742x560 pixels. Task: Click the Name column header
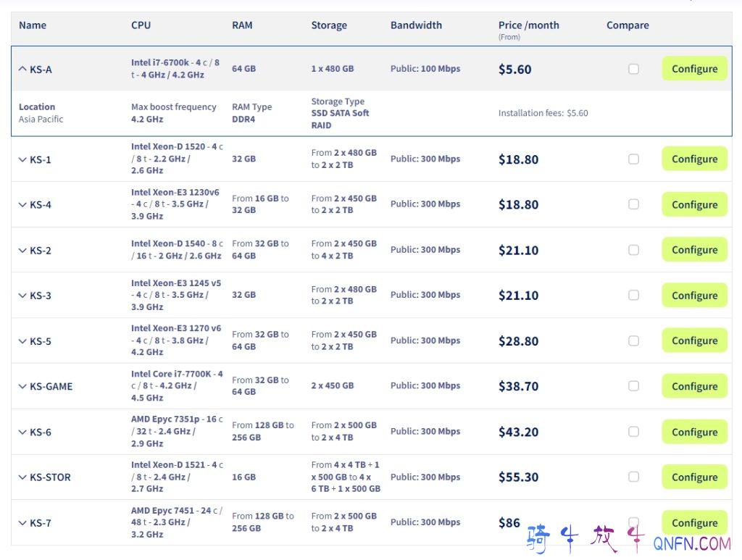tap(33, 25)
